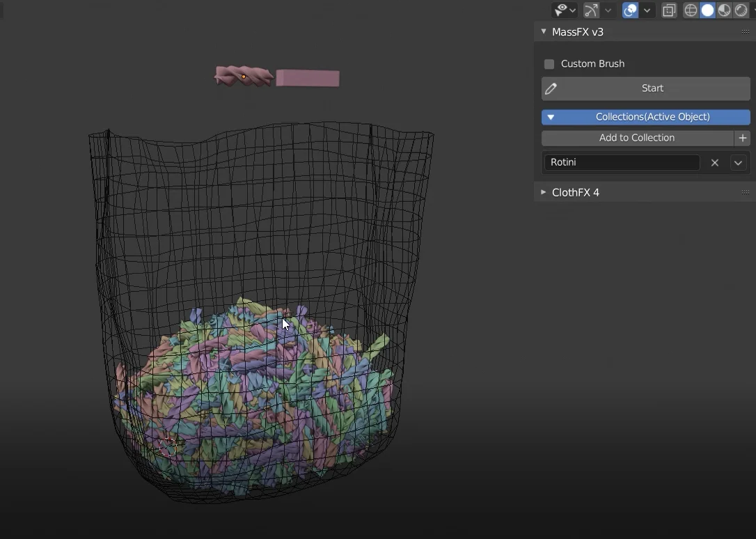Clear the Rotini field with the X icon
The image size is (756, 539).
[715, 162]
